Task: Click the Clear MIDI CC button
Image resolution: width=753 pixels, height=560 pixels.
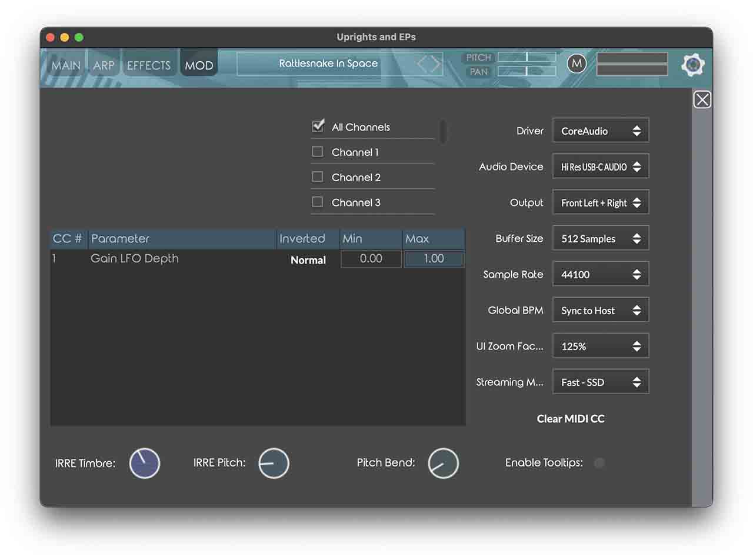Action: tap(571, 419)
